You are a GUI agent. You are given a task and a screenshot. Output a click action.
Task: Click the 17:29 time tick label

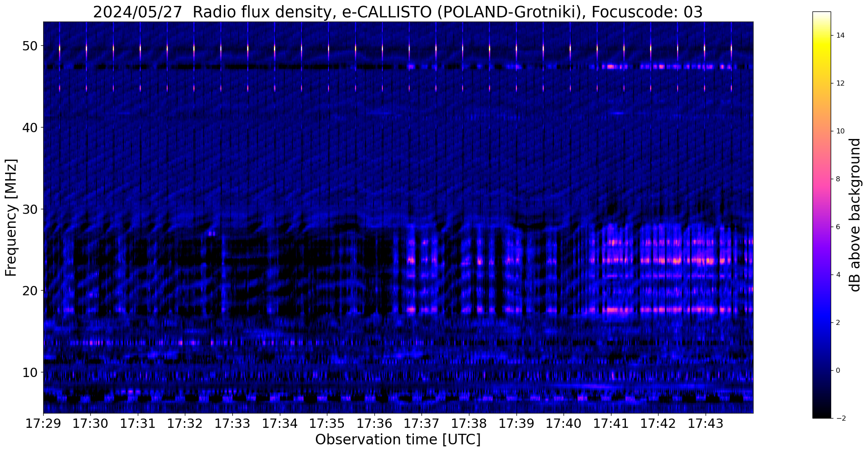click(43, 424)
